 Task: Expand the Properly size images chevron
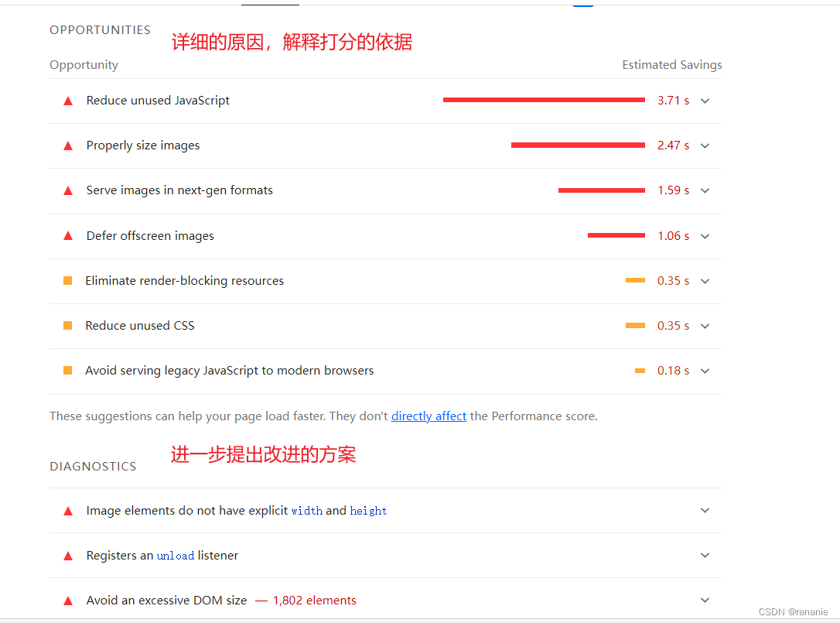coord(705,145)
